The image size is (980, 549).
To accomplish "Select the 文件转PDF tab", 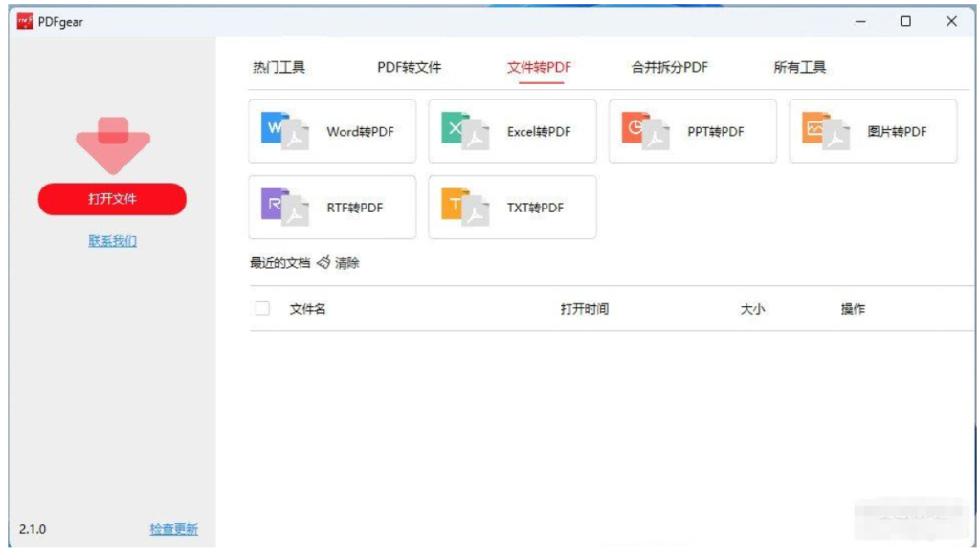I will pos(539,67).
